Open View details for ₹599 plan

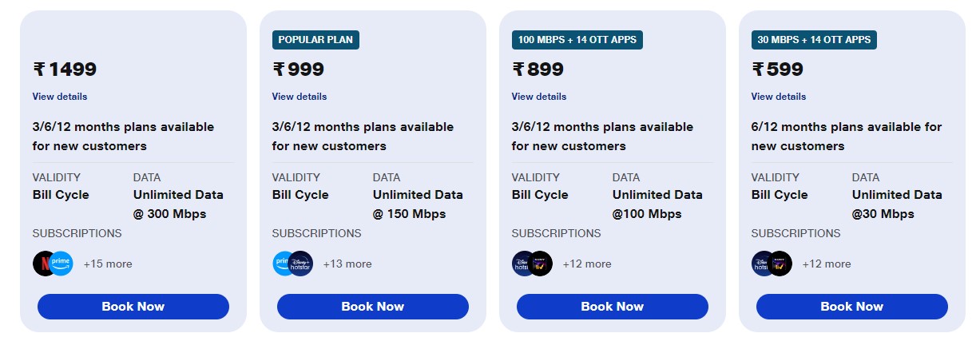click(x=779, y=97)
